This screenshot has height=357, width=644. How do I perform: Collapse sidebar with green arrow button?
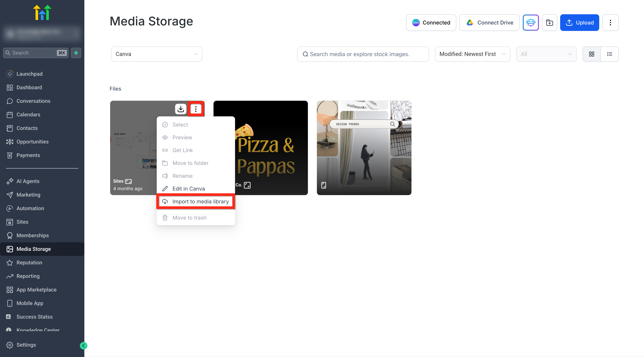point(83,346)
